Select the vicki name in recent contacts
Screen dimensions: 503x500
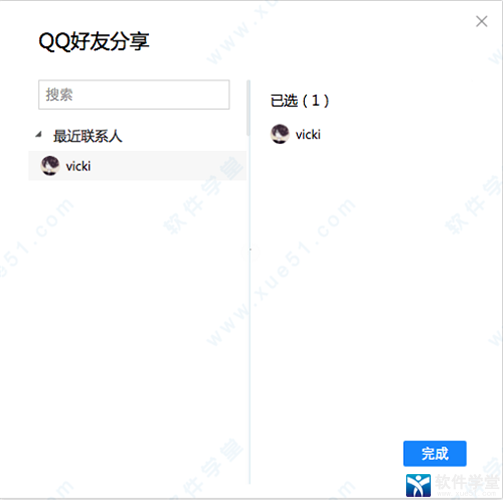click(x=78, y=166)
